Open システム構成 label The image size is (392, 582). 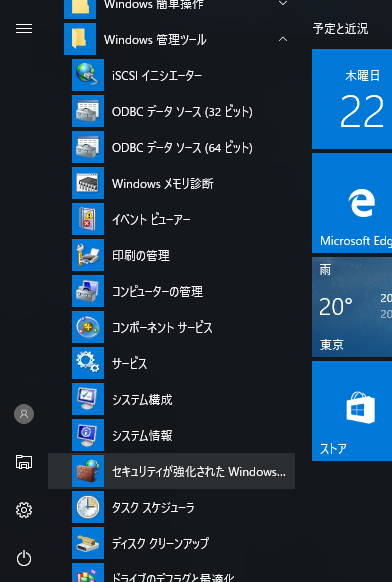point(142,399)
